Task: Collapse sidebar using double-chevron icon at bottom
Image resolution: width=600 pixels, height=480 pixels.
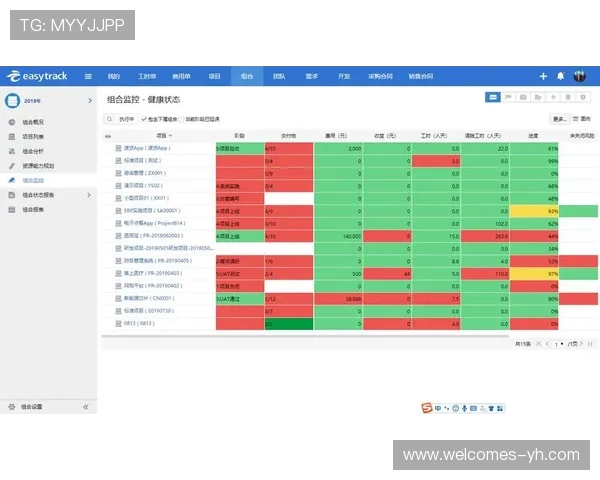Action: [x=85, y=407]
